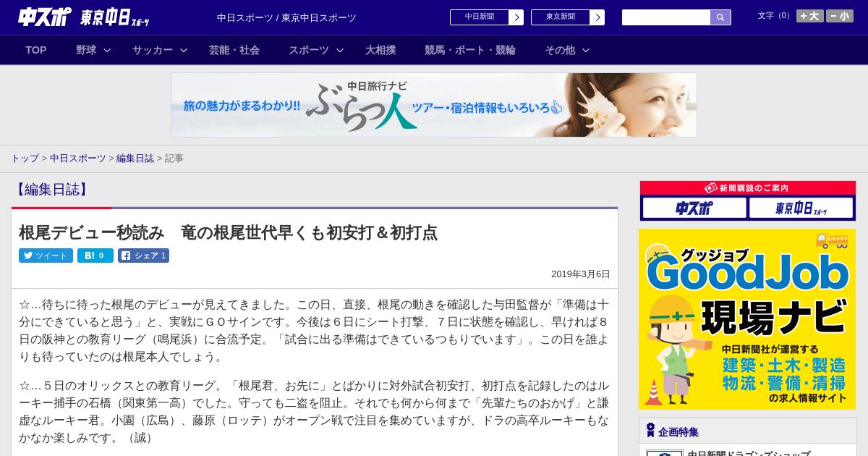This screenshot has height=456, width=868.
Task: Open 中スポ subscription button in sidebar
Action: (x=694, y=208)
